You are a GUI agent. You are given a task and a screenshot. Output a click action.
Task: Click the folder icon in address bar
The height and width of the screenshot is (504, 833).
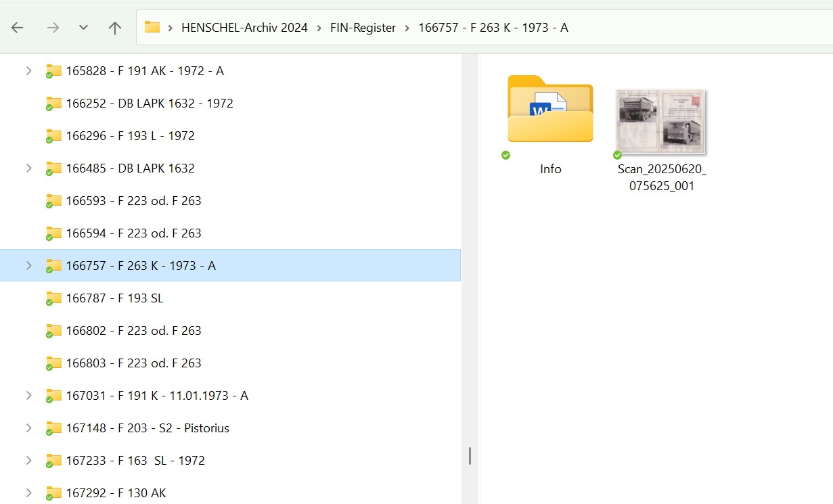click(152, 28)
